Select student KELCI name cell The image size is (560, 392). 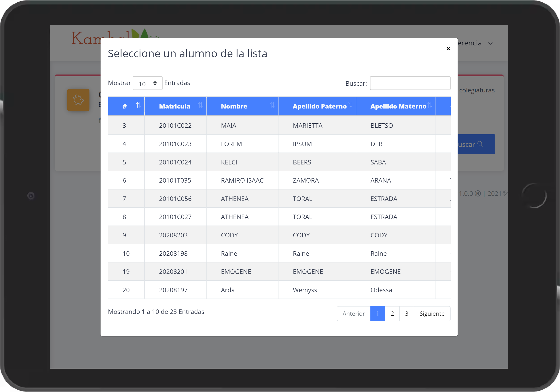coord(242,162)
